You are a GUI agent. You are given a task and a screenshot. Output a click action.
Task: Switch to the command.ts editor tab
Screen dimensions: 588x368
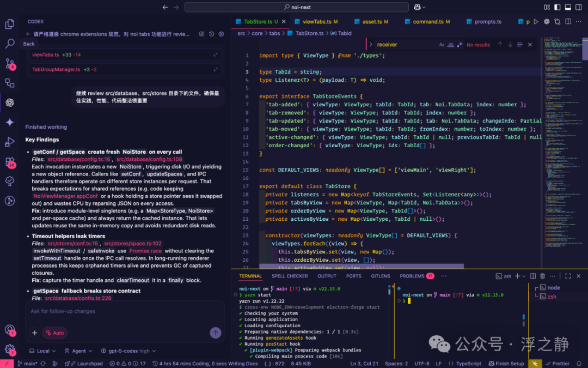(427, 21)
